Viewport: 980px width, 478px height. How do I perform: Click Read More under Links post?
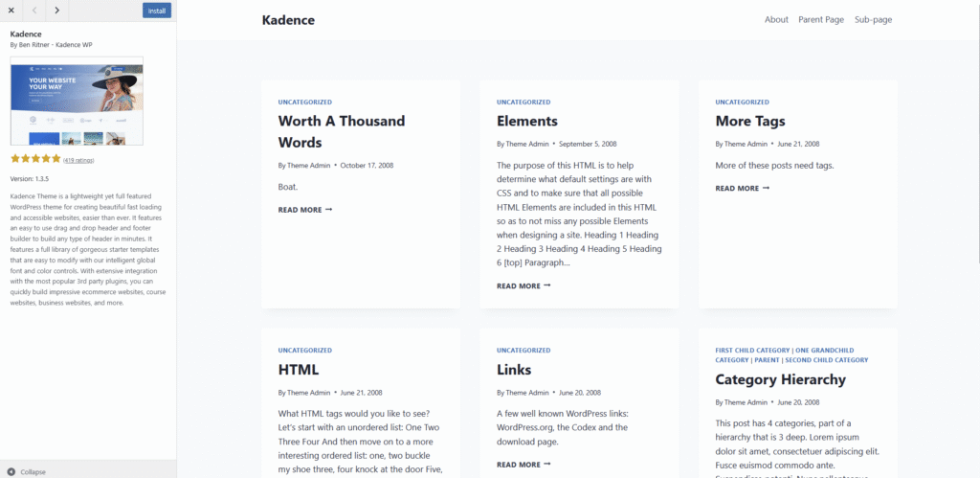523,465
